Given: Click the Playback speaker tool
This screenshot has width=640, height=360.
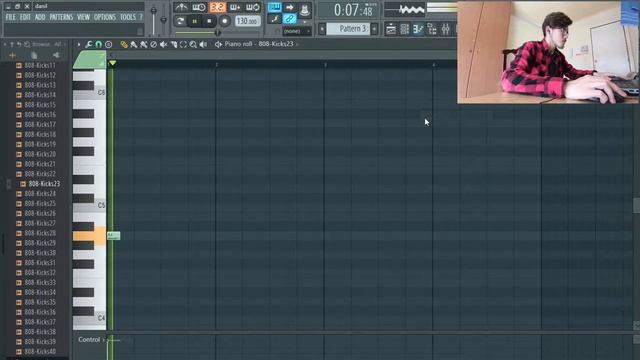Looking at the screenshot, I should pos(203,44).
